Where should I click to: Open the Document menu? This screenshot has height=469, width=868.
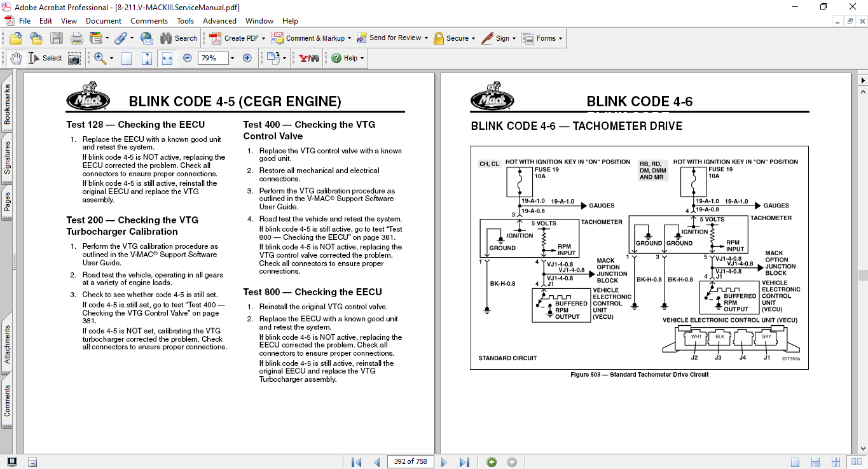click(104, 21)
